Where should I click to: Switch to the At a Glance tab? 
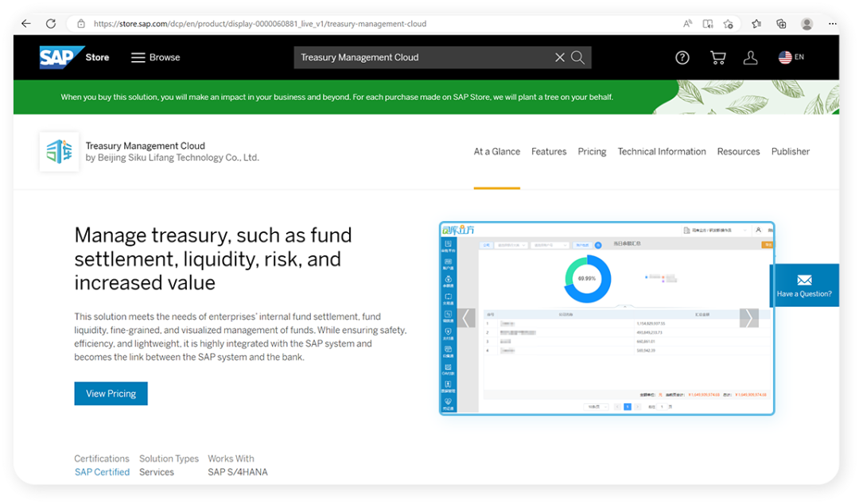(497, 152)
